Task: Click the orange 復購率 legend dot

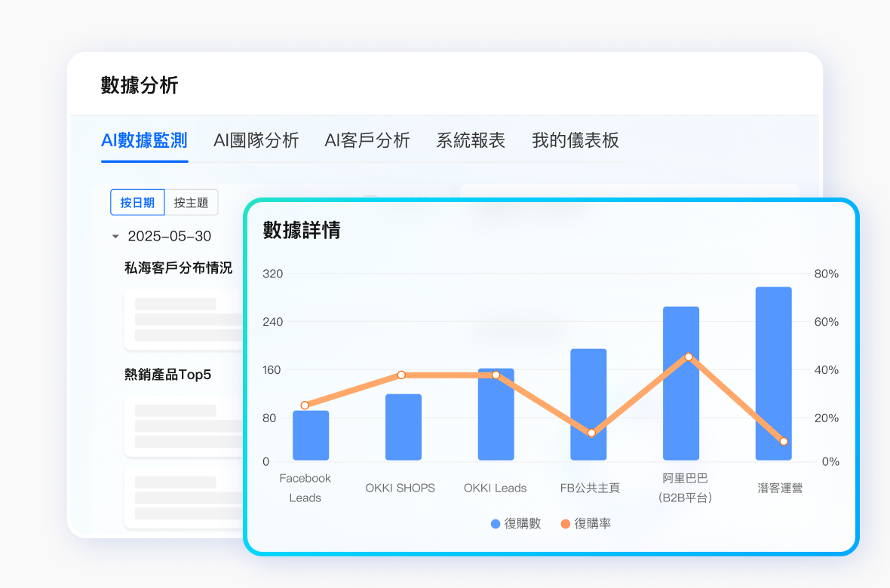Action: [566, 523]
